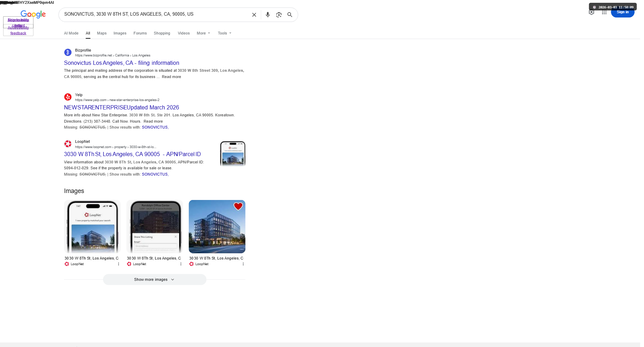The height and width of the screenshot is (347, 644).
Task: Open second image Randolph Office Center
Action: click(154, 226)
